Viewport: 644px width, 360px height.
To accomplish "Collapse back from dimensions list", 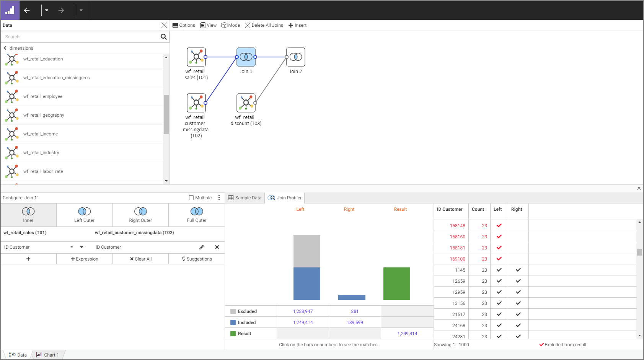I will pos(5,48).
